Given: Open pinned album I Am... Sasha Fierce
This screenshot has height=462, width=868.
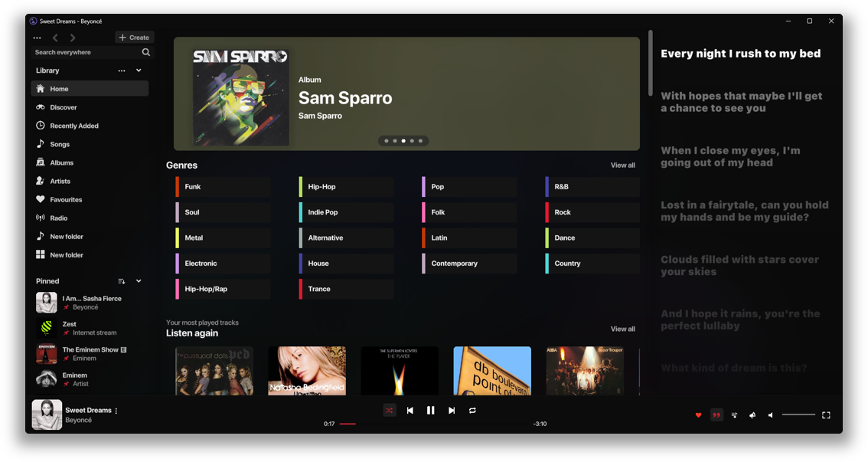Looking at the screenshot, I should (x=90, y=303).
